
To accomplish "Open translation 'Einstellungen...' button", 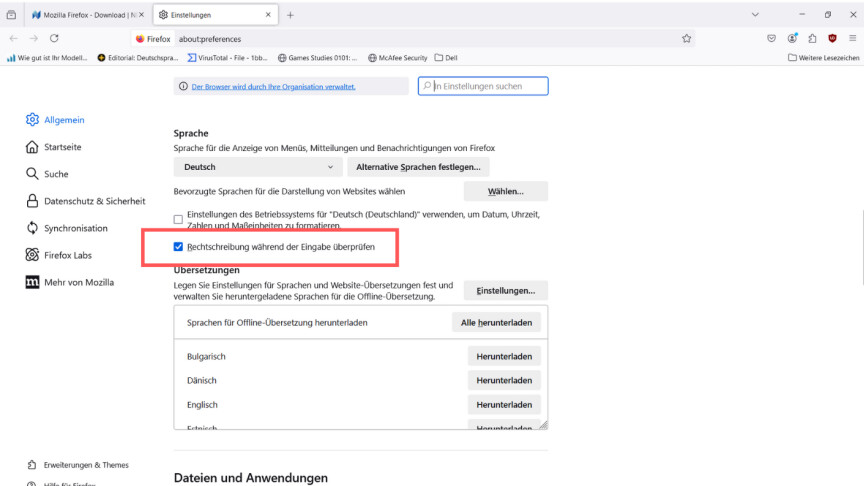I will [506, 290].
